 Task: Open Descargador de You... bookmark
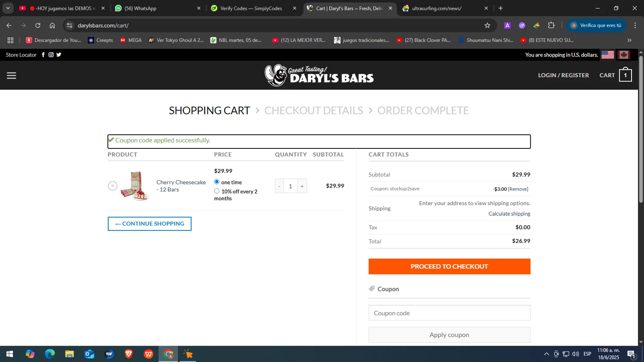[x=53, y=40]
